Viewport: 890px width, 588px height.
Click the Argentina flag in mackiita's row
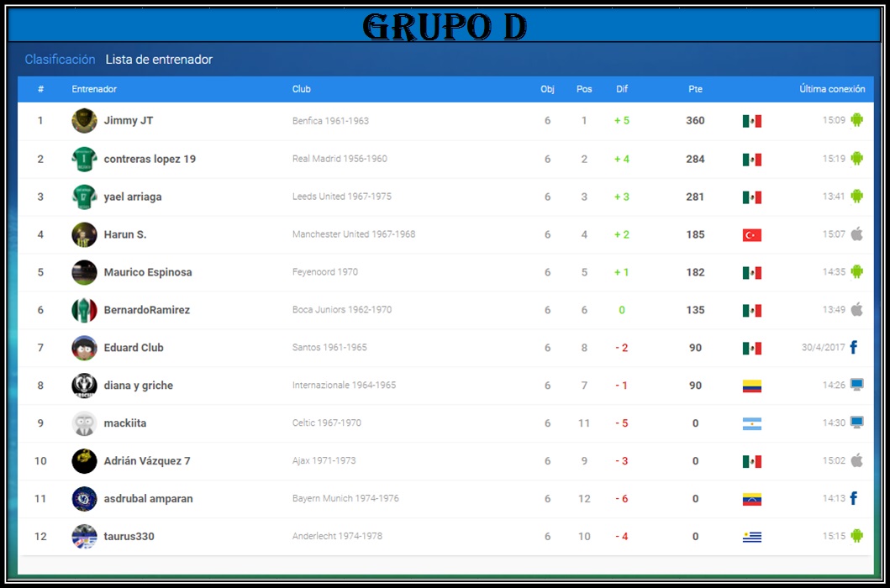click(x=751, y=424)
